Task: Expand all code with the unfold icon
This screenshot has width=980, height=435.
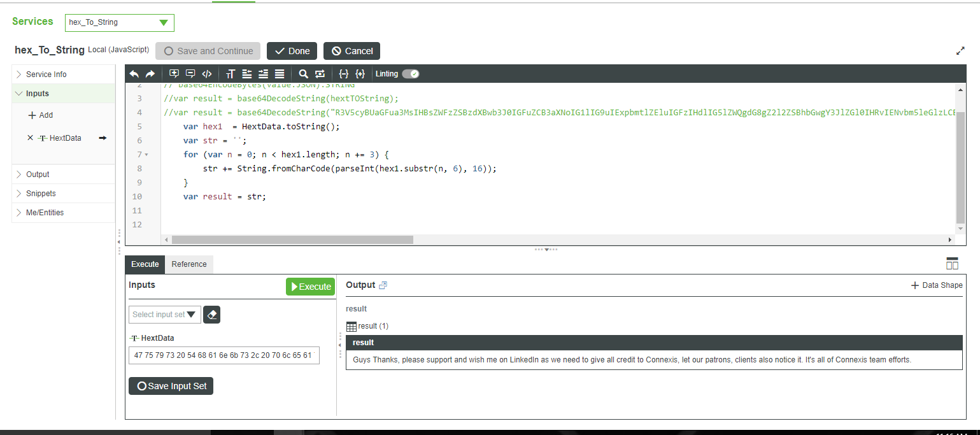Action: tap(360, 74)
